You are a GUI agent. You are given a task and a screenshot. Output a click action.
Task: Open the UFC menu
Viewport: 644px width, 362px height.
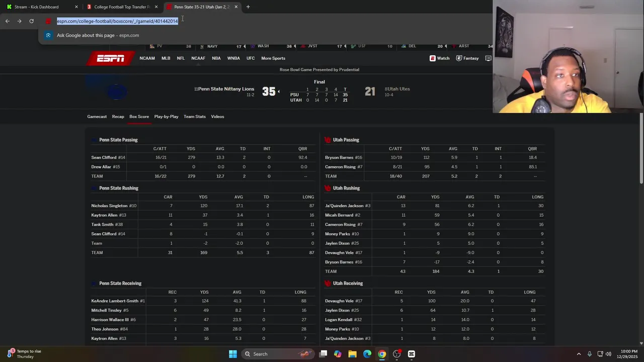tap(251, 58)
